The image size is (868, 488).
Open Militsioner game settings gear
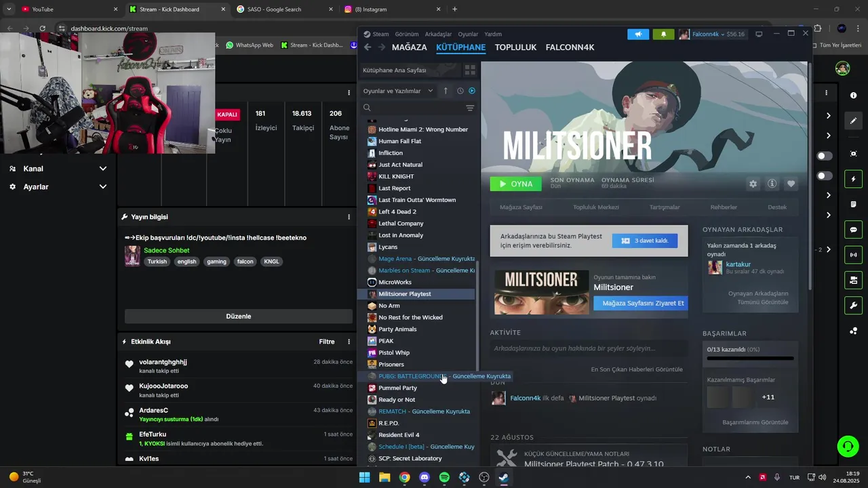[x=753, y=184]
